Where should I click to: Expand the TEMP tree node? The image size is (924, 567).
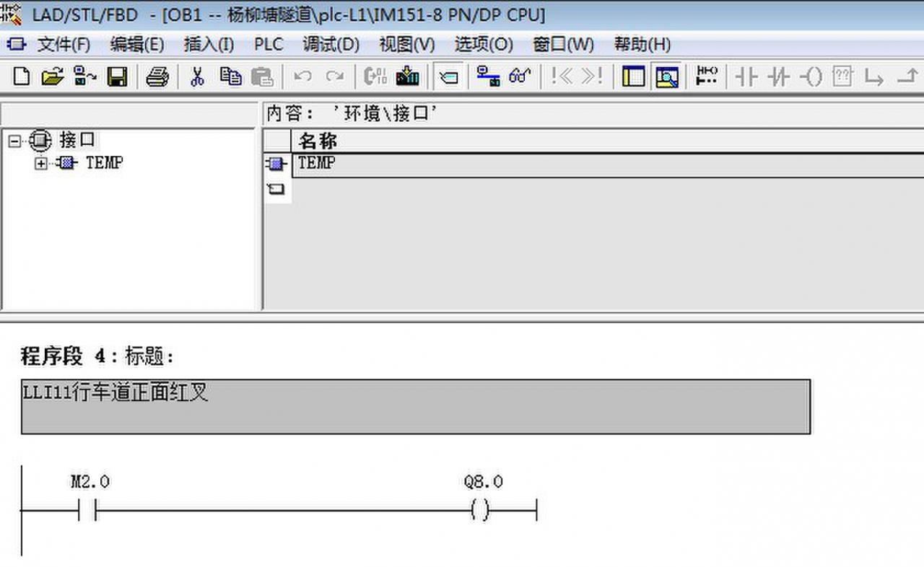coord(42,164)
